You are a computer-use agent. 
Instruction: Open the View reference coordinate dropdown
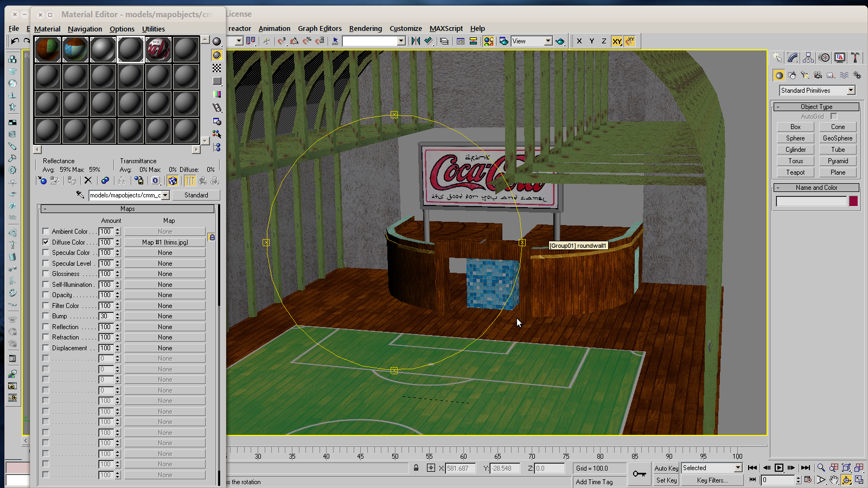coord(548,41)
